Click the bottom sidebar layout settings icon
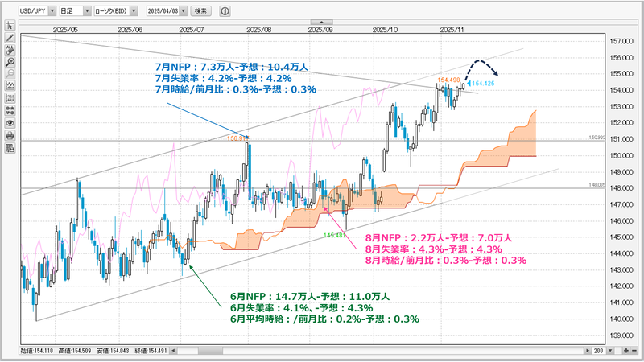 pos(10,148)
